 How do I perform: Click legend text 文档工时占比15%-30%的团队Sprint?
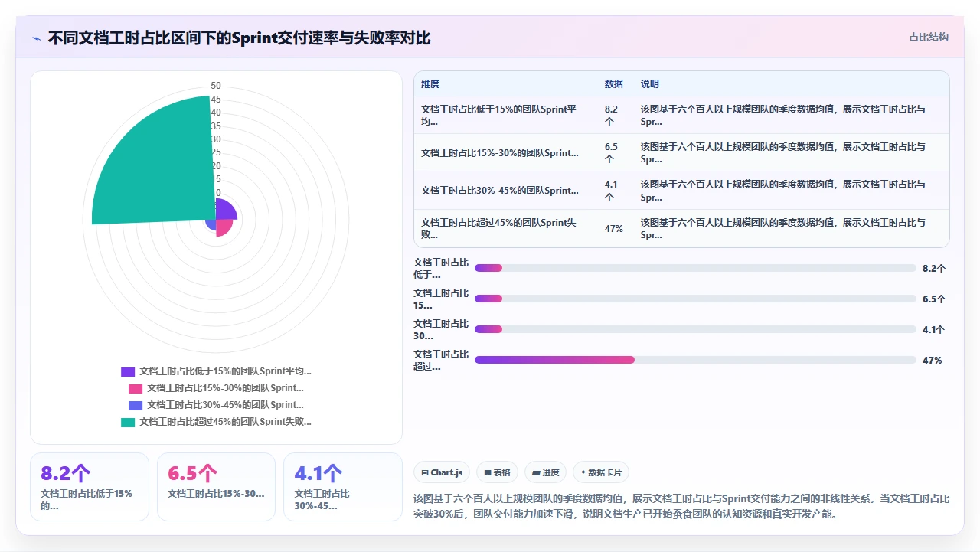225,388
